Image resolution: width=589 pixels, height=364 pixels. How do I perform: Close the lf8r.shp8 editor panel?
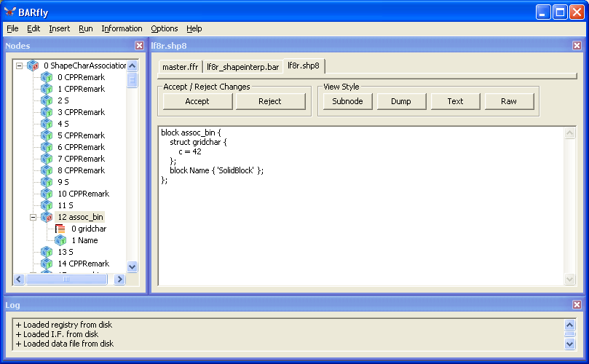(577, 45)
